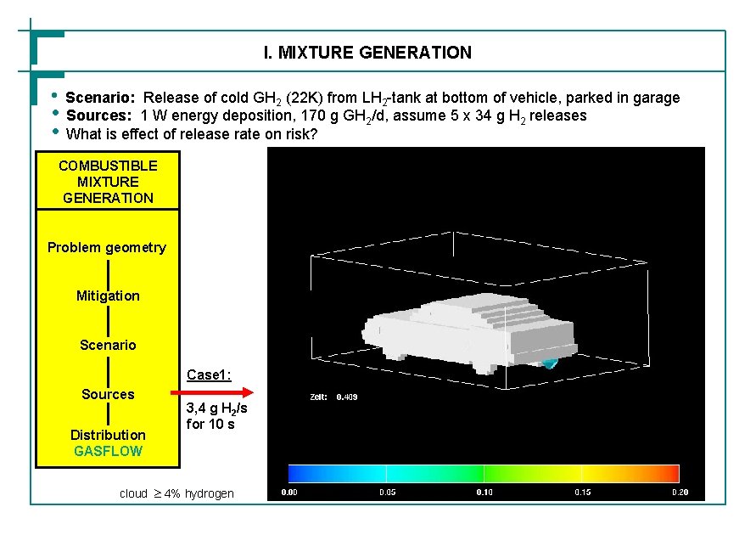Click the green middle of the color scale
Screen dimensions: 756x535
(x=484, y=474)
